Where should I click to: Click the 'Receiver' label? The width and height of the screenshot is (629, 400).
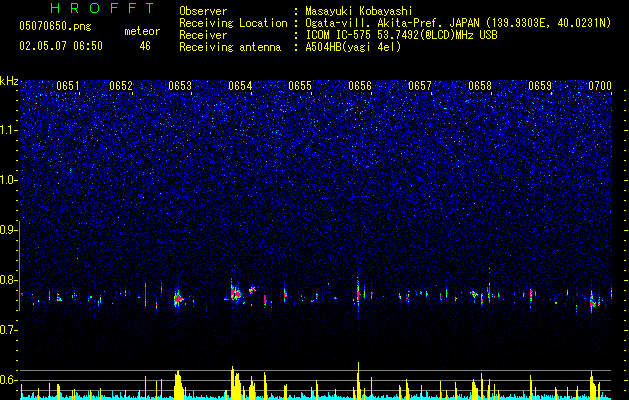[203, 35]
